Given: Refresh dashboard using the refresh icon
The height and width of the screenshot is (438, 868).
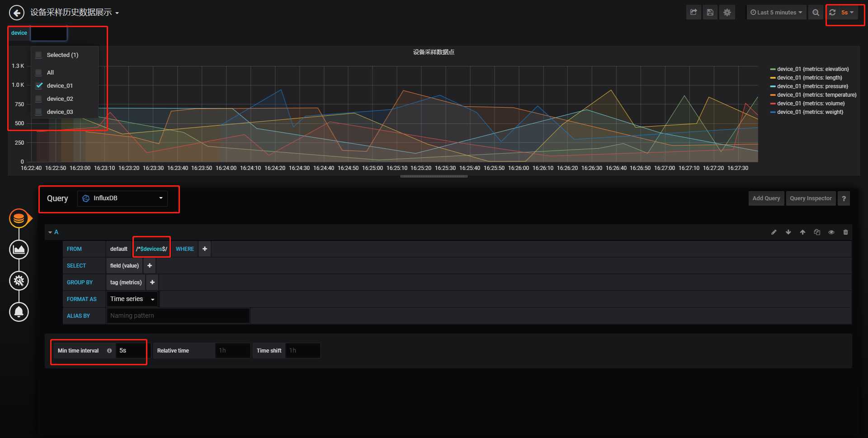Looking at the screenshot, I should (x=832, y=13).
